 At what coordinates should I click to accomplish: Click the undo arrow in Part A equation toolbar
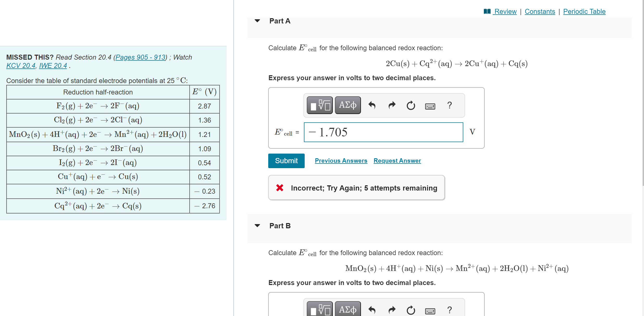372,105
